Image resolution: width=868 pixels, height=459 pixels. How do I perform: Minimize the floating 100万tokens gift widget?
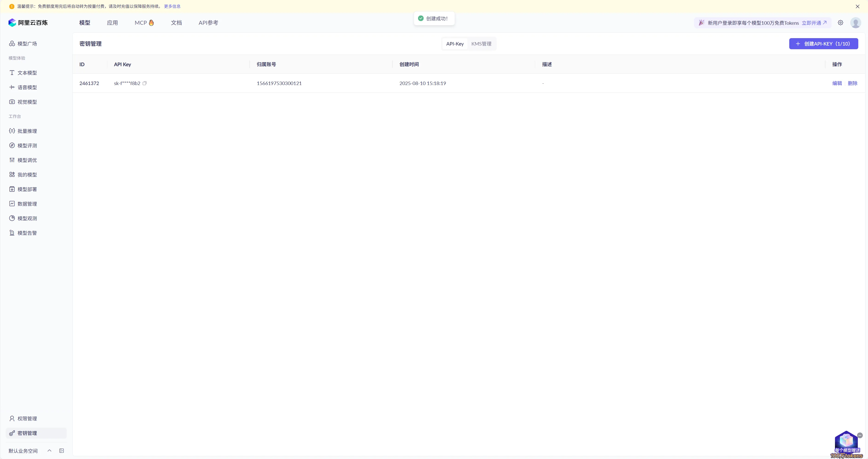pos(860,435)
